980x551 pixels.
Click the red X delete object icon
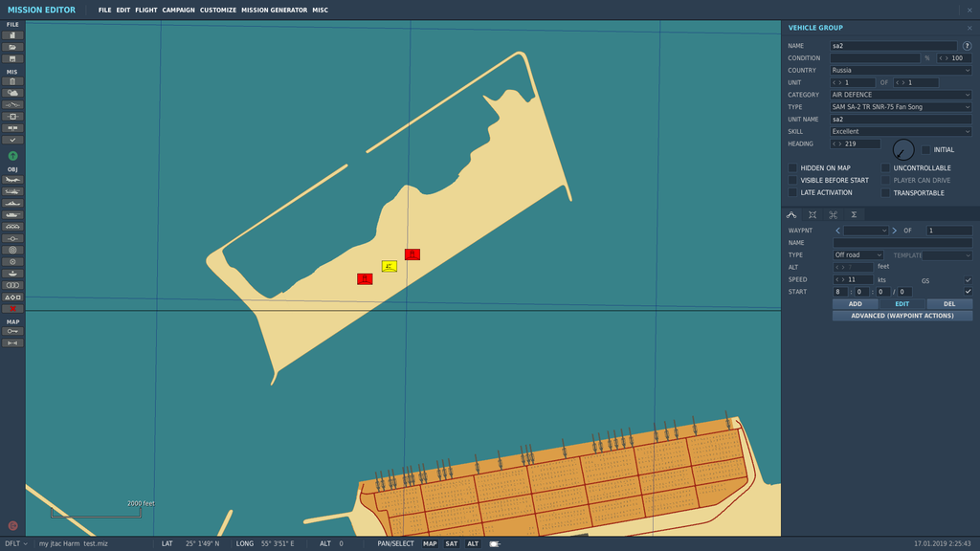[x=12, y=308]
